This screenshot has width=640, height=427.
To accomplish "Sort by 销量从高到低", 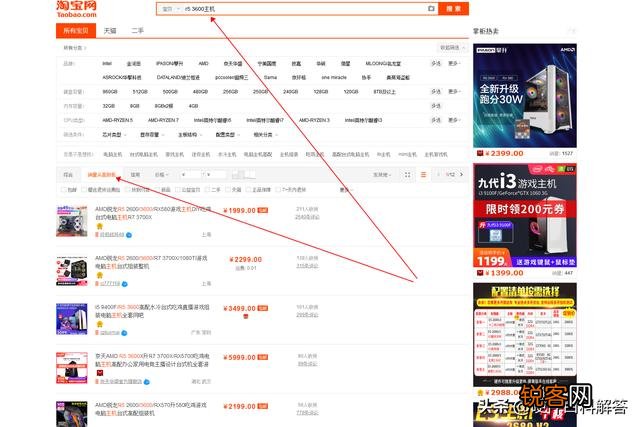I will pyautogui.click(x=102, y=175).
